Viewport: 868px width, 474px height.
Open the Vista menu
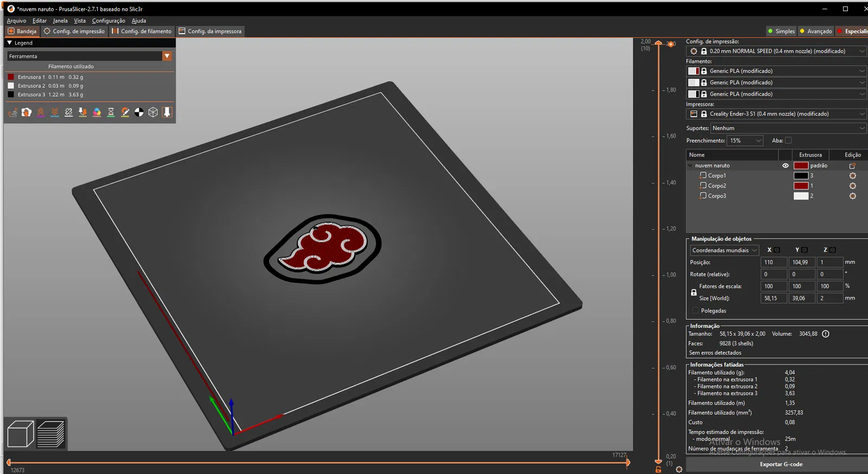[80, 21]
